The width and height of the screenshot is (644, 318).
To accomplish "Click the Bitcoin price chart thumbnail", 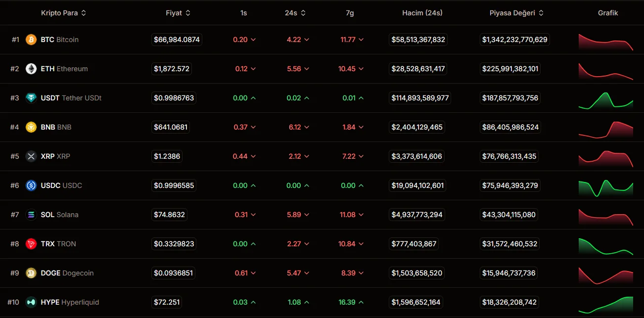I will [x=606, y=42].
